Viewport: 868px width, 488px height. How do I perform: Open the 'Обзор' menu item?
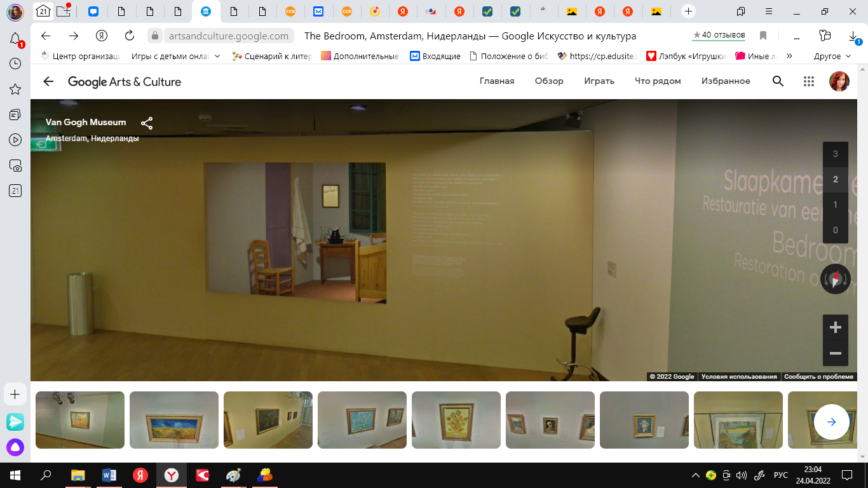click(549, 81)
